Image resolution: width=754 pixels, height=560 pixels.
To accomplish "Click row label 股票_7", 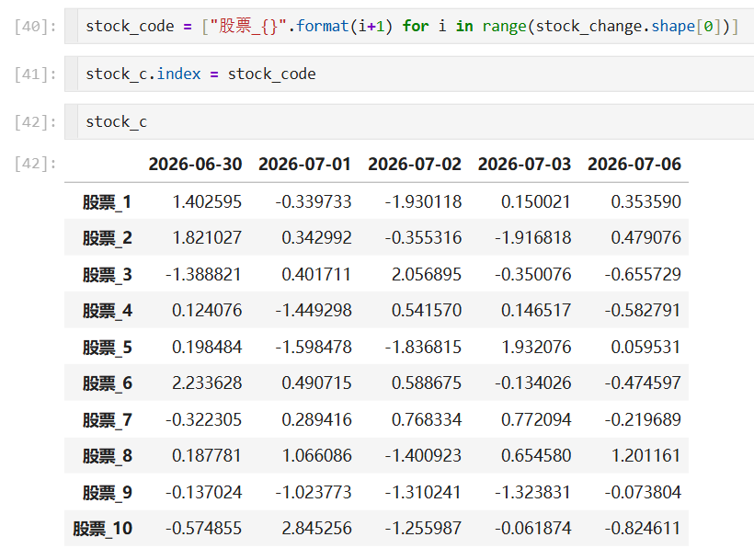I will tap(107, 419).
